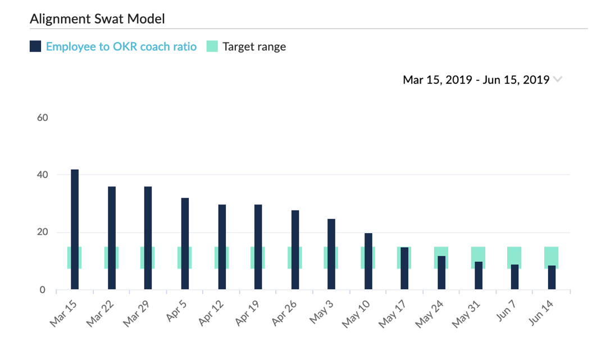Click the Apr 26 navy bar

(295, 250)
